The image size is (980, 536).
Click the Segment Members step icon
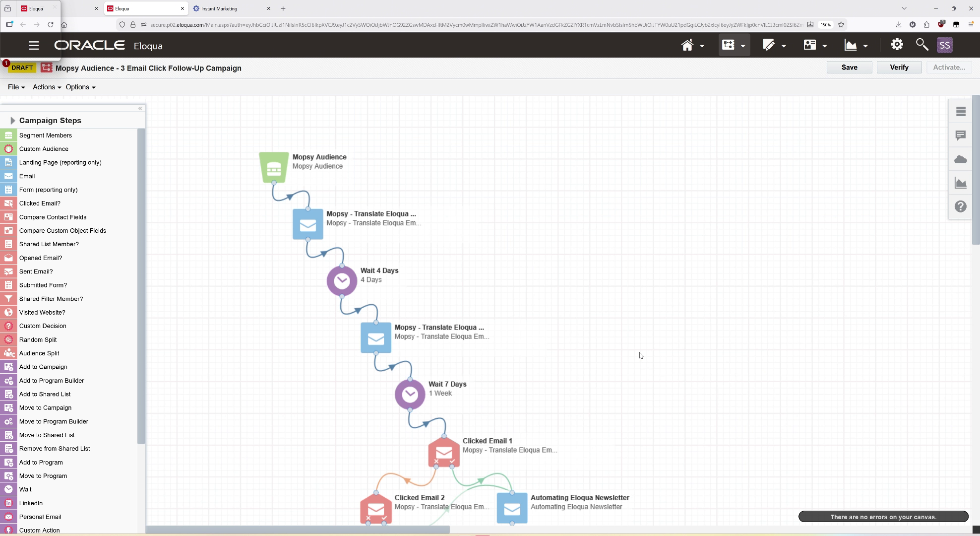pyautogui.click(x=8, y=135)
